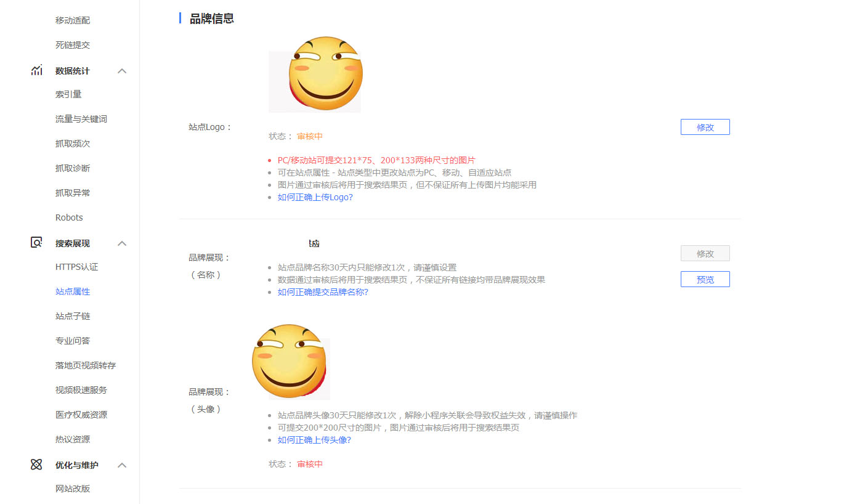Select 抓取诊断 in the sidebar
This screenshot has width=860, height=504.
pyautogui.click(x=73, y=168)
